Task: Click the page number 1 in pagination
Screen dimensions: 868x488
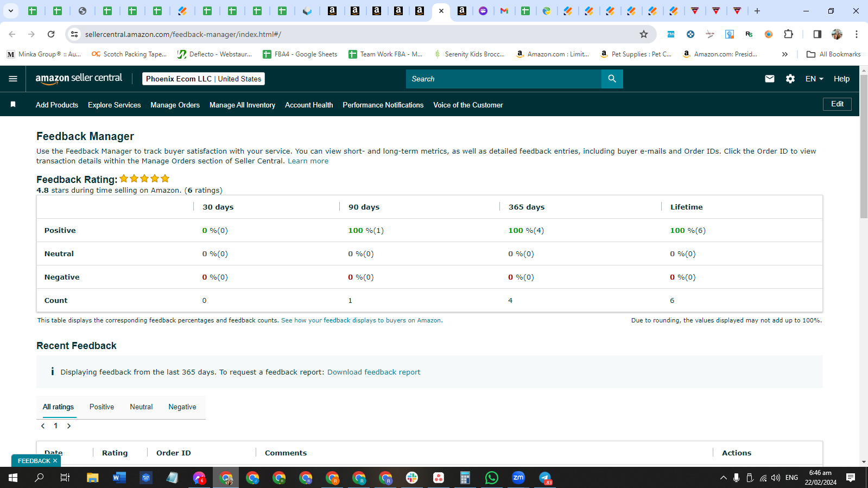Action: click(x=55, y=426)
